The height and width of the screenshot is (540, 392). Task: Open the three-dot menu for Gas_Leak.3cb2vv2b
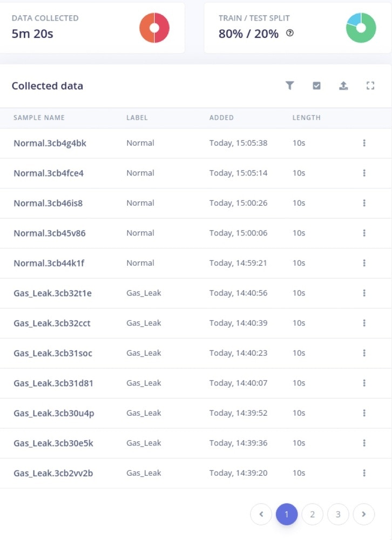coord(364,473)
